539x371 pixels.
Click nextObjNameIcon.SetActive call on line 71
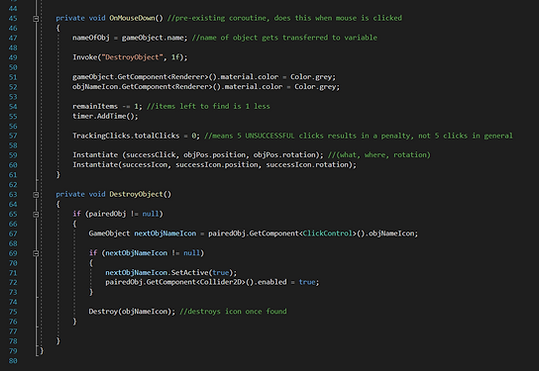click(x=171, y=273)
